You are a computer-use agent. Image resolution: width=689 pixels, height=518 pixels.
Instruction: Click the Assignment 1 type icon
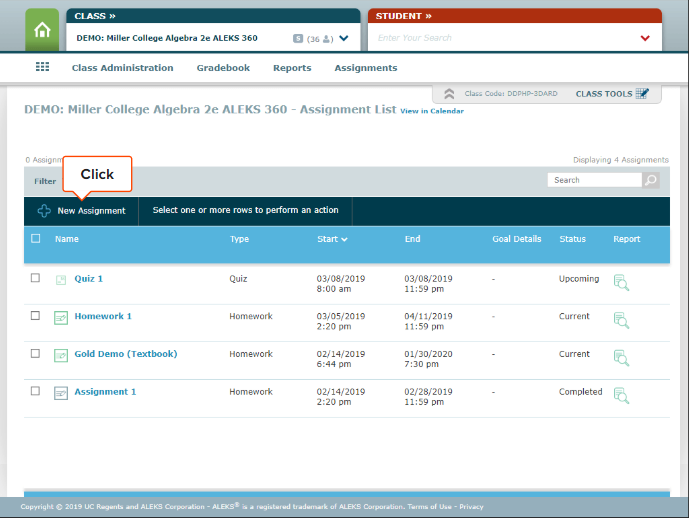[x=61, y=393]
